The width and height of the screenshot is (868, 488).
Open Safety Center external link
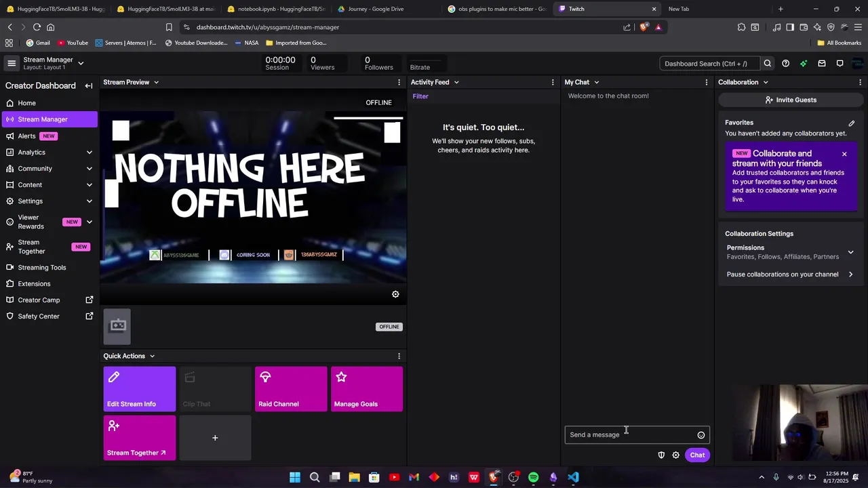pos(49,317)
